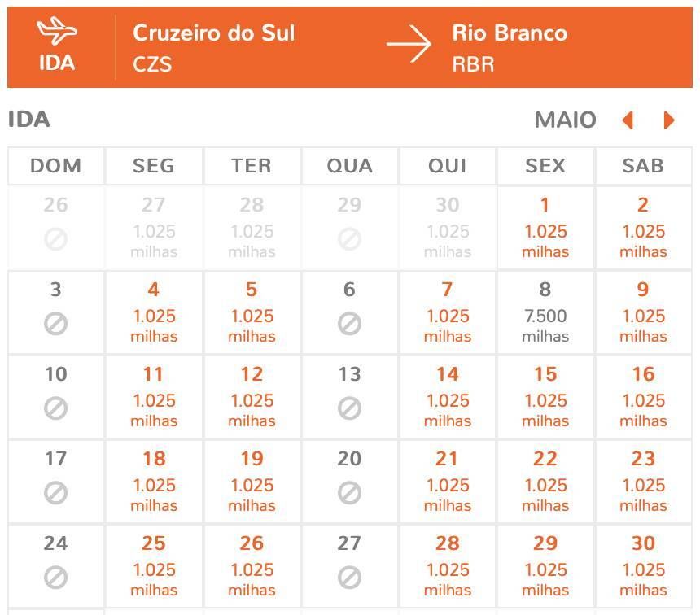Image resolution: width=700 pixels, height=615 pixels.
Task: Choose May 15 departure date
Action: pos(545,397)
